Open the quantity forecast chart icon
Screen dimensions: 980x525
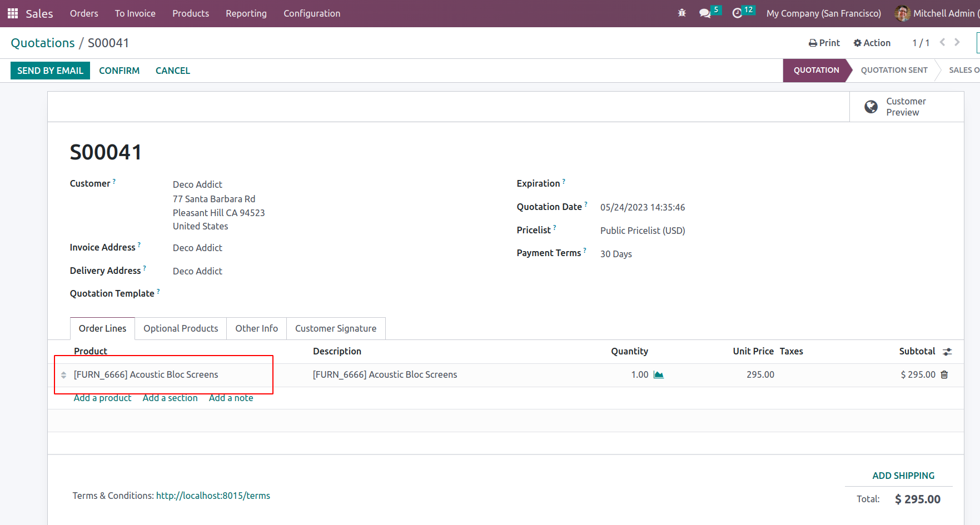click(x=659, y=375)
